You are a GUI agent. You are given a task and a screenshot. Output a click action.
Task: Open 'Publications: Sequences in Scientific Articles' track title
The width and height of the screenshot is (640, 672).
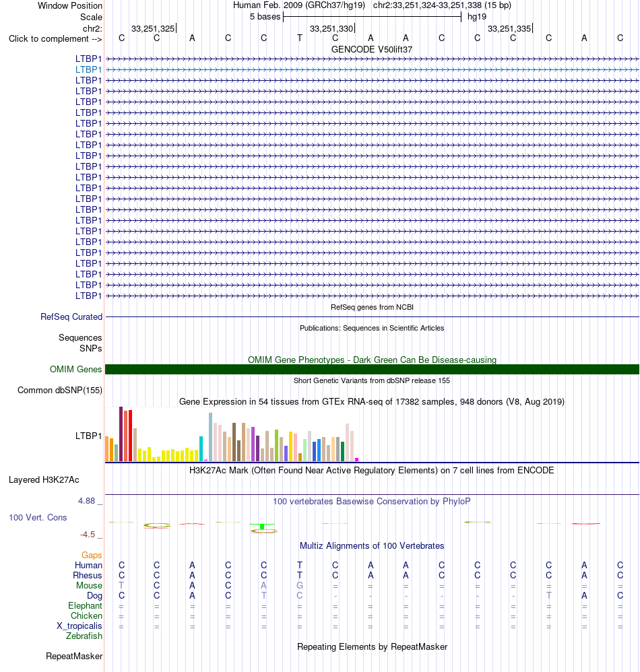[x=372, y=328]
